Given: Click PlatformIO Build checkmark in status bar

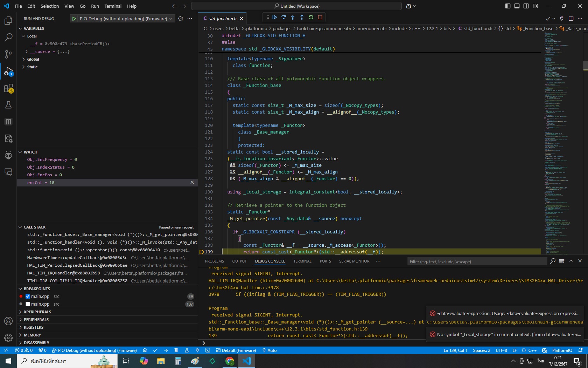Looking at the screenshot, I should [x=155, y=350].
